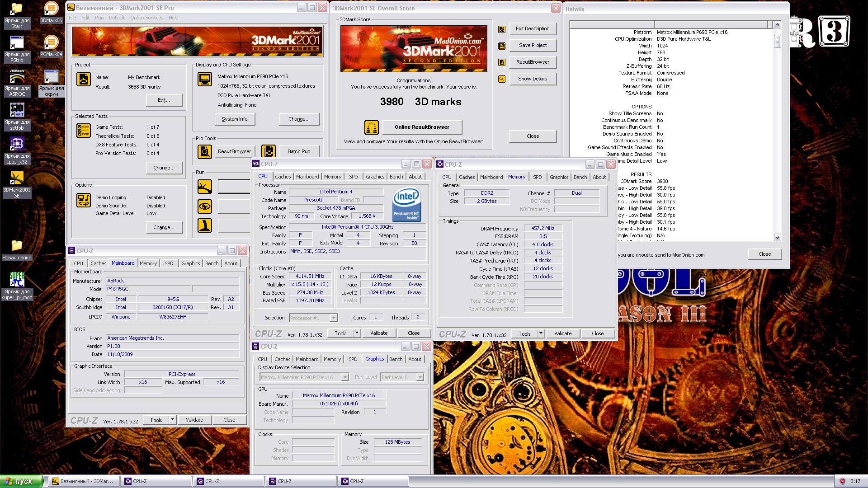
Task: Click the ResultBrowser magnifier icon in Pro Tools
Action: click(205, 151)
